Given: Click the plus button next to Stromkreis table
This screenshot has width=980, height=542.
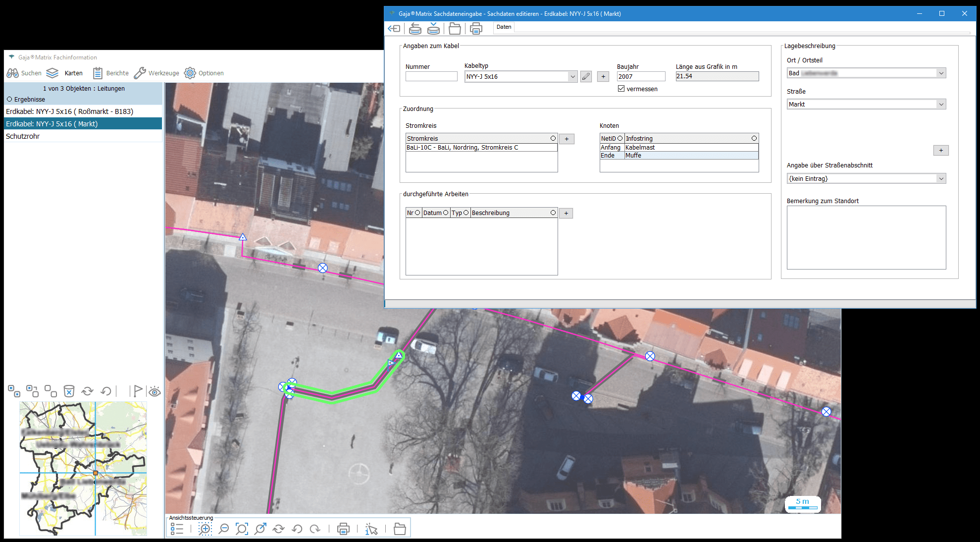Looking at the screenshot, I should (567, 139).
